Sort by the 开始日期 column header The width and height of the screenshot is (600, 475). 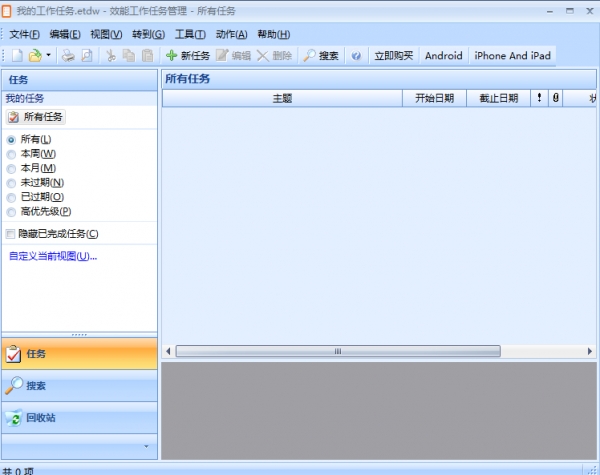434,98
